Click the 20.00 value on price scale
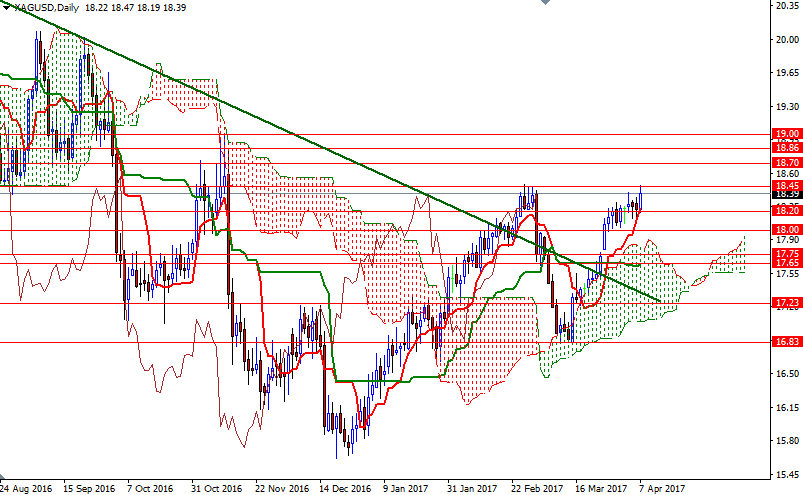803x495 pixels. pos(788,39)
